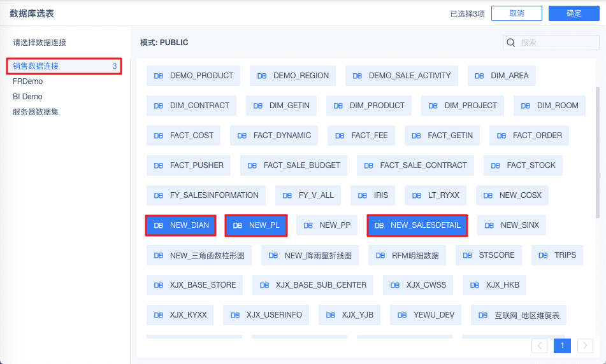Deselect the NEW_DIAN table
Viewport: 606px width, 364px height.
181,225
